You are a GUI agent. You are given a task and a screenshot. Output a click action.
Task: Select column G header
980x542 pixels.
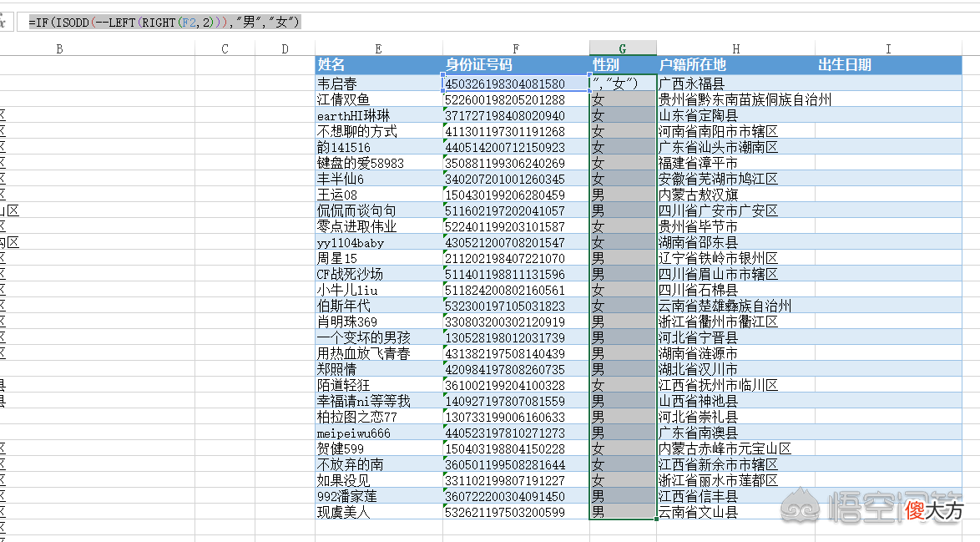[623, 48]
